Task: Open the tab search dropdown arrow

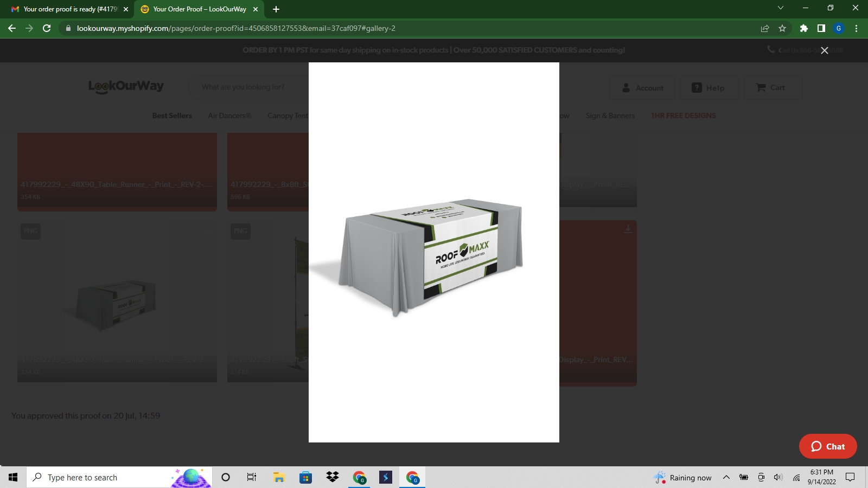Action: click(781, 8)
